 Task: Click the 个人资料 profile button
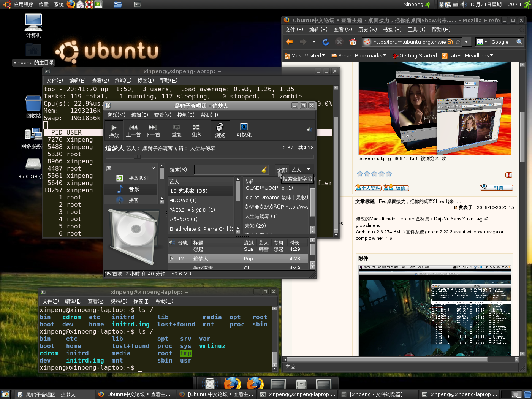pyautogui.click(x=368, y=188)
